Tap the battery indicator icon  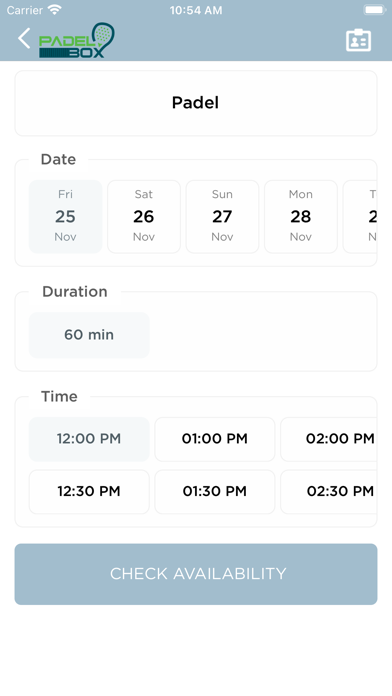(x=375, y=10)
